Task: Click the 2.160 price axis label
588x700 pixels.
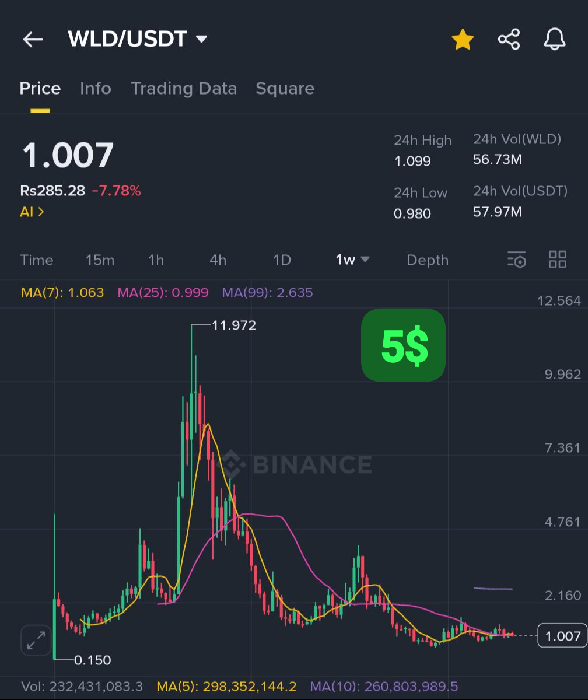Action: 562,596
